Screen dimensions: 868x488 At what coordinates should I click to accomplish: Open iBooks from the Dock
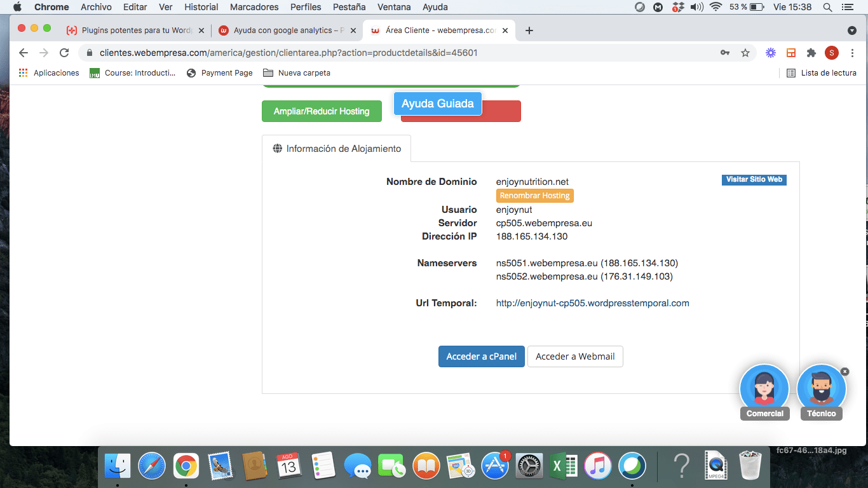point(426,466)
